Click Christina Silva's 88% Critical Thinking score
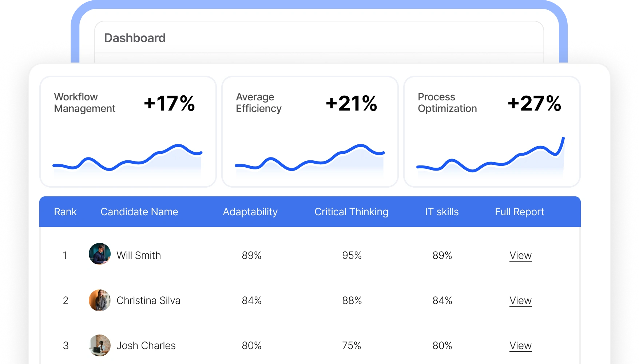Viewport: 639px width, 364px height. point(352,301)
